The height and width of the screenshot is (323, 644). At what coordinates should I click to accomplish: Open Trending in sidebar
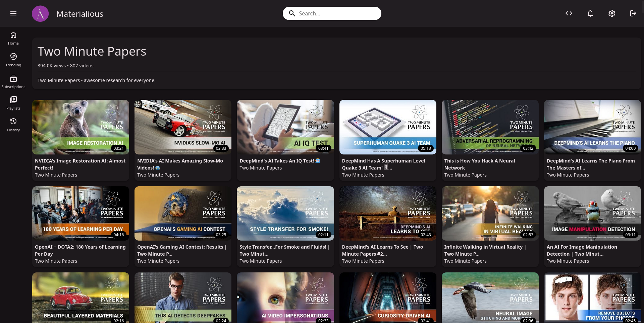tap(13, 60)
